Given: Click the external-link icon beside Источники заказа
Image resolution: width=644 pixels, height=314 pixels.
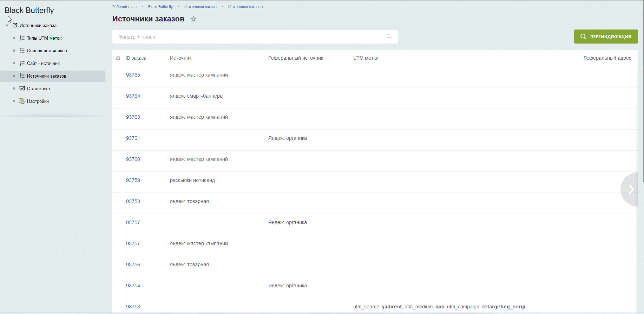Looking at the screenshot, I should [x=15, y=25].
